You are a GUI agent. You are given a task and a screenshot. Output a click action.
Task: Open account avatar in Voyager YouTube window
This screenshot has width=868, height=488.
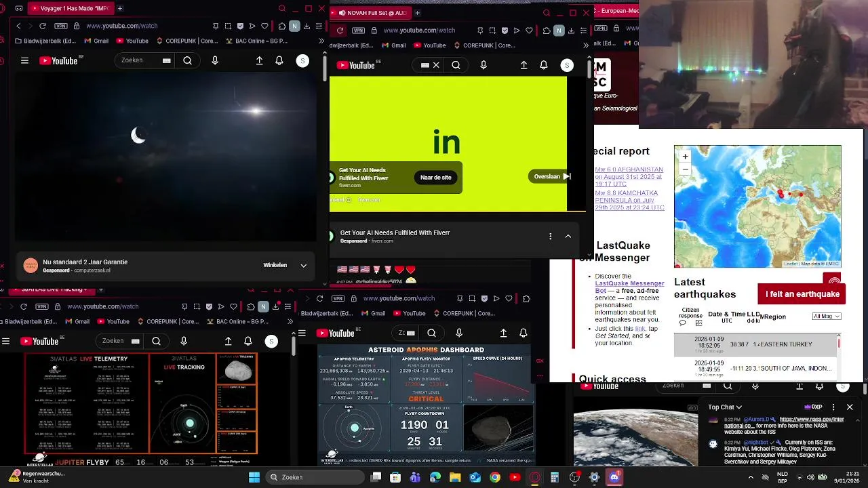(302, 60)
